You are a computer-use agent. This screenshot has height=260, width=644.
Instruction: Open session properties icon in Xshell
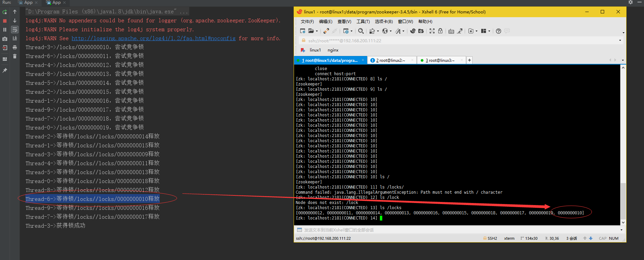coord(346,31)
